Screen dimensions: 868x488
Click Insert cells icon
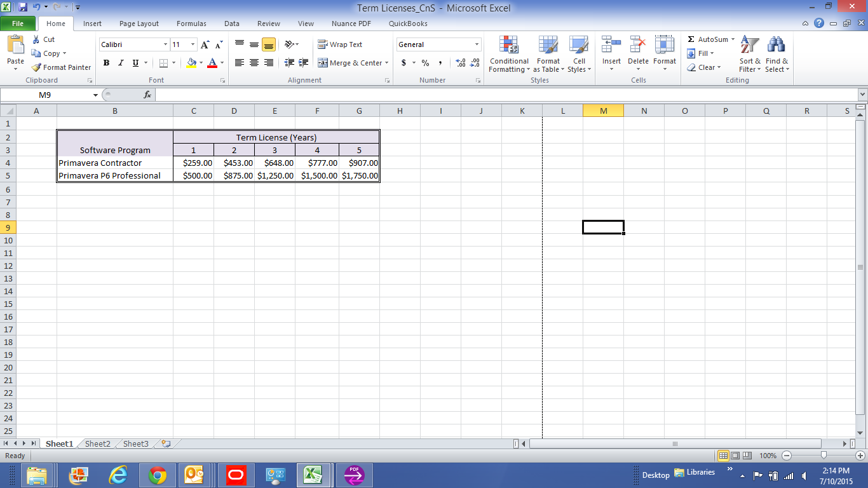tap(611, 44)
